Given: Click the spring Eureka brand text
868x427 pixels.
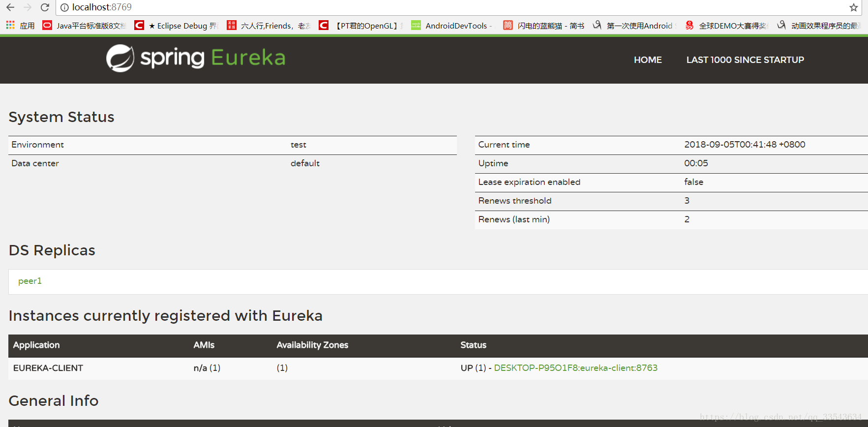Looking at the screenshot, I should (x=213, y=58).
